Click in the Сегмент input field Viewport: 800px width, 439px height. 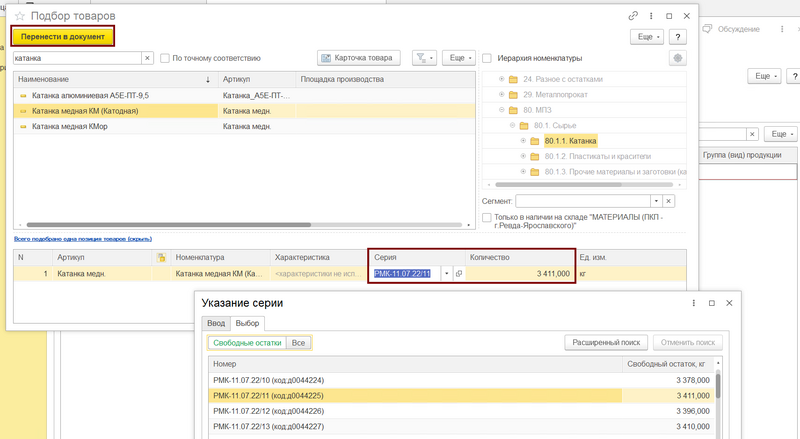pyautogui.click(x=583, y=201)
